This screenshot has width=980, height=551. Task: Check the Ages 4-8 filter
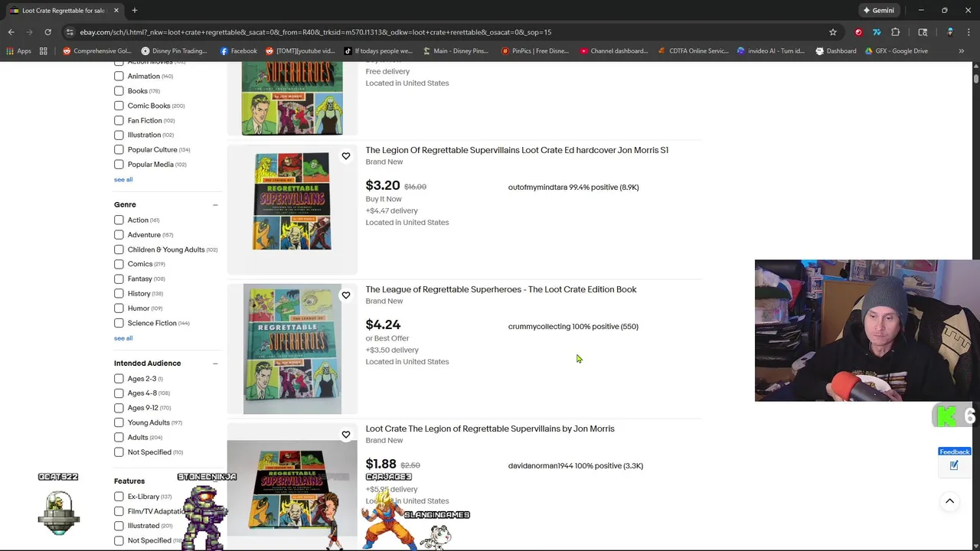tap(119, 393)
